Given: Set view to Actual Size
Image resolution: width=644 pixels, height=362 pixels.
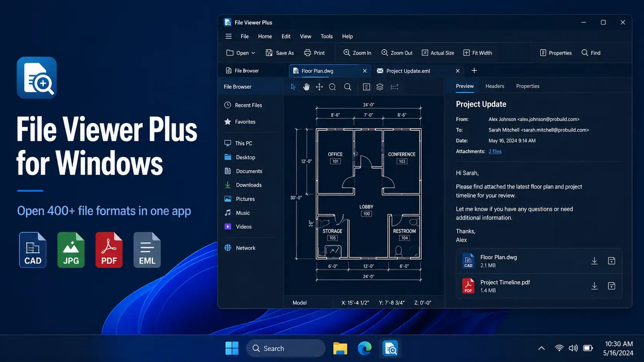Looking at the screenshot, I should click(438, 53).
